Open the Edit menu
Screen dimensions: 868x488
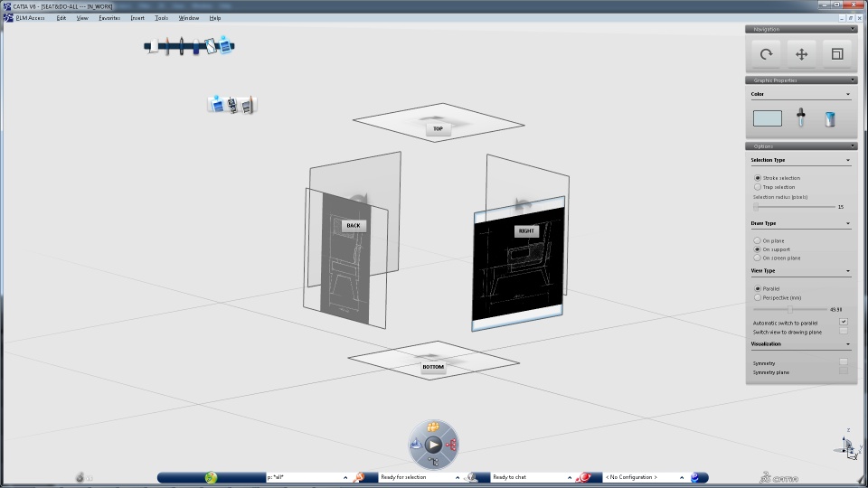[x=61, y=18]
